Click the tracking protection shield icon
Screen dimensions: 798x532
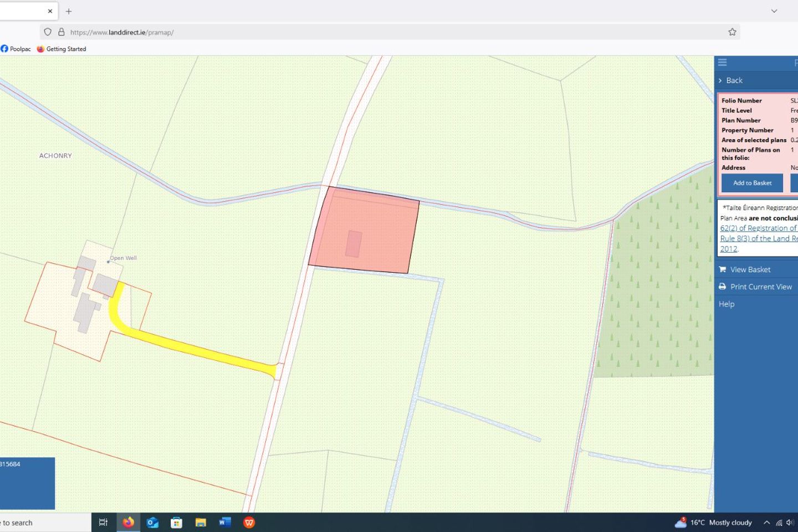pos(48,32)
